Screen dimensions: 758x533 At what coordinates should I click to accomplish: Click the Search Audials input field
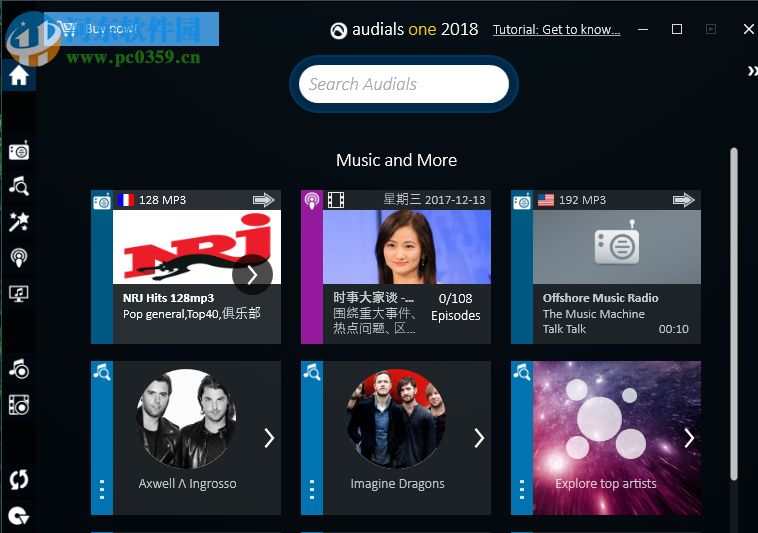coord(404,84)
